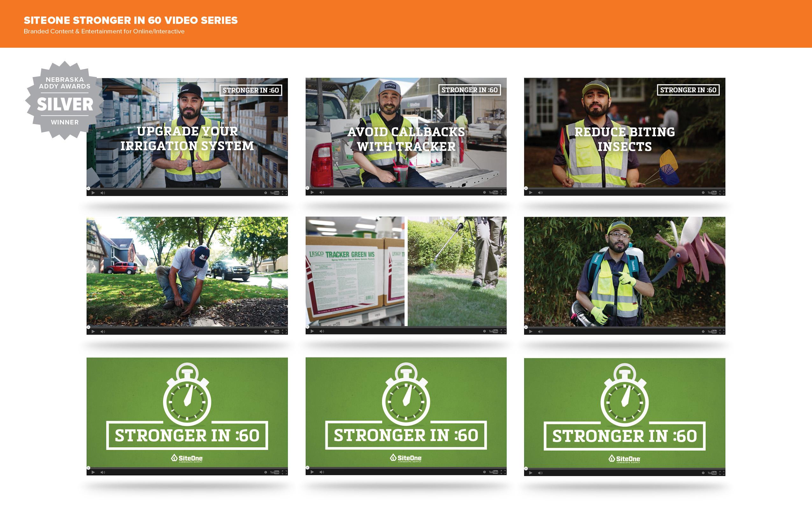This screenshot has height=525, width=812.
Task: Click YouTube logo on mosquito puppet video
Action: (x=712, y=332)
